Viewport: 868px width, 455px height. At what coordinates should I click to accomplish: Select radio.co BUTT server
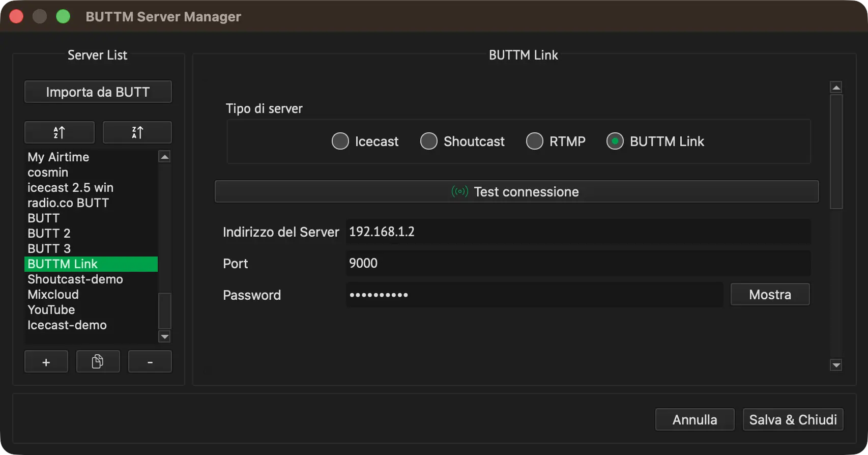pos(91,203)
